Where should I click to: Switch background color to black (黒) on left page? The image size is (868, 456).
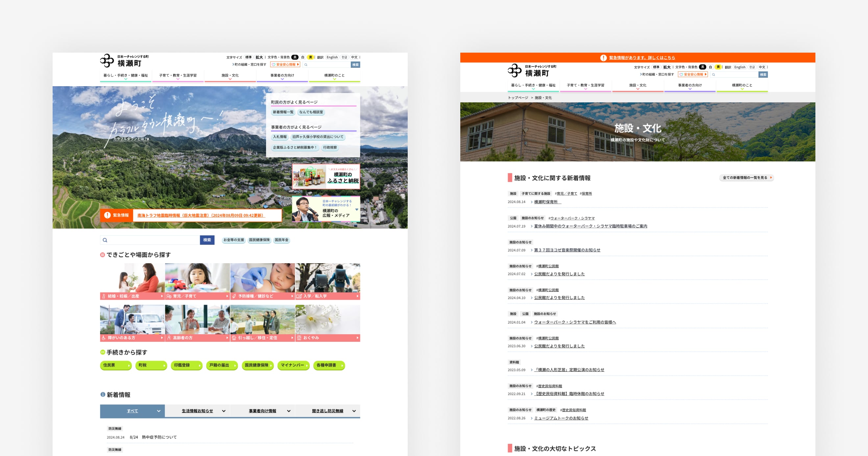(295, 57)
